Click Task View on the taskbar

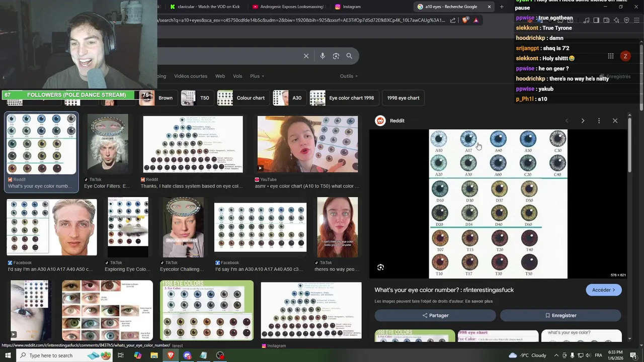[x=121, y=355]
